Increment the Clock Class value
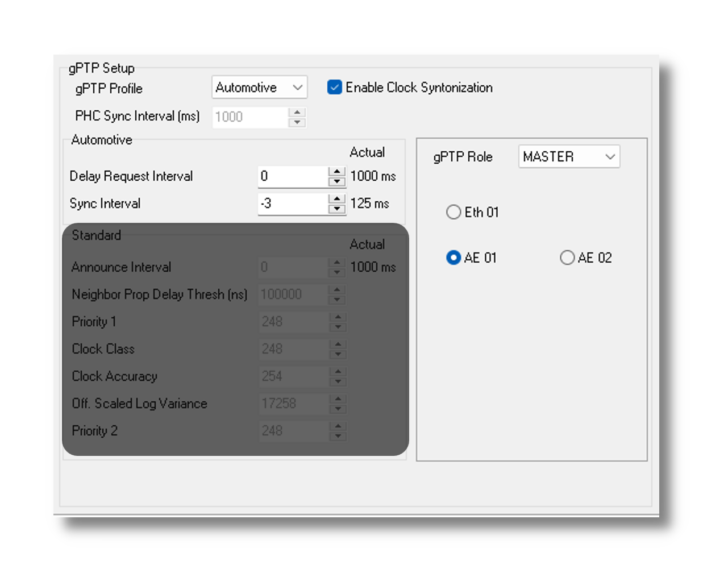This screenshot has width=728, height=573. (x=338, y=344)
